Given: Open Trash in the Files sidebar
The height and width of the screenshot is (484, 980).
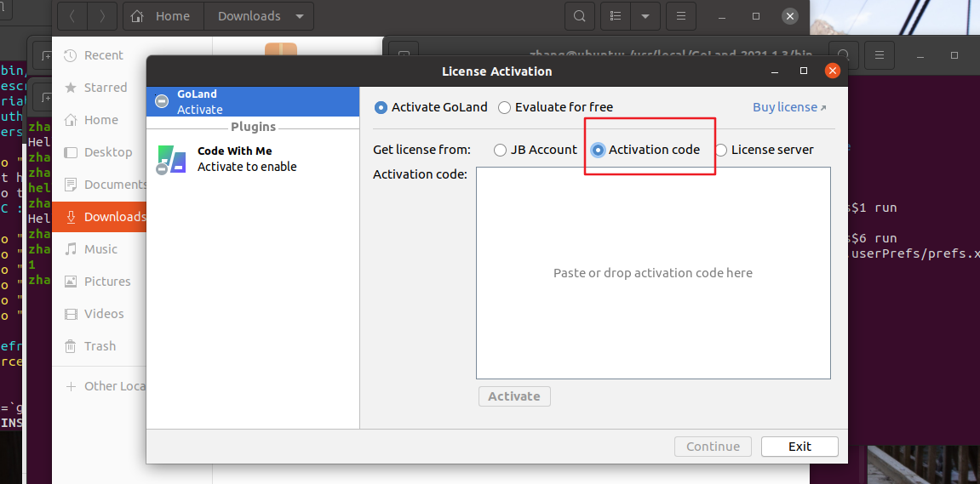Looking at the screenshot, I should pyautogui.click(x=100, y=346).
